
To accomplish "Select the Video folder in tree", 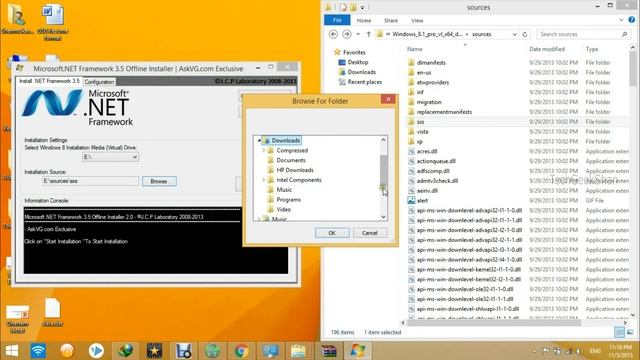I will point(284,209).
